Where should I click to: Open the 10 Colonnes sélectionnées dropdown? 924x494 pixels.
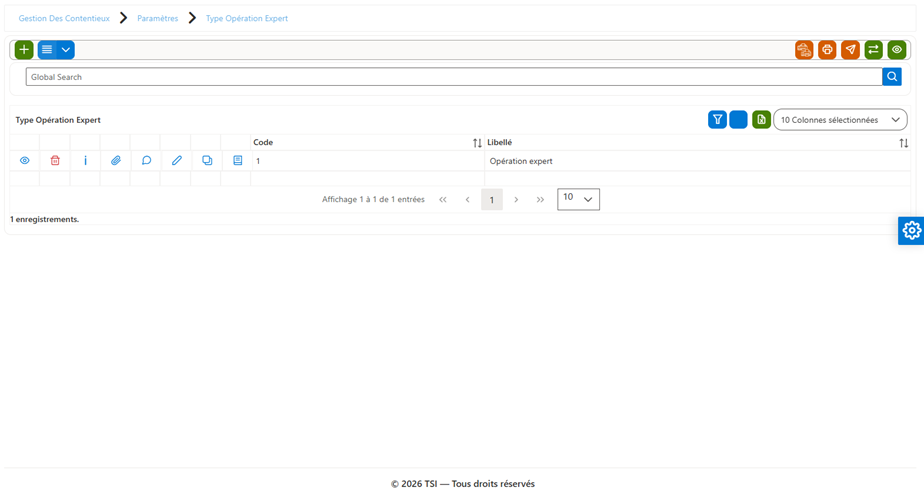coord(840,120)
